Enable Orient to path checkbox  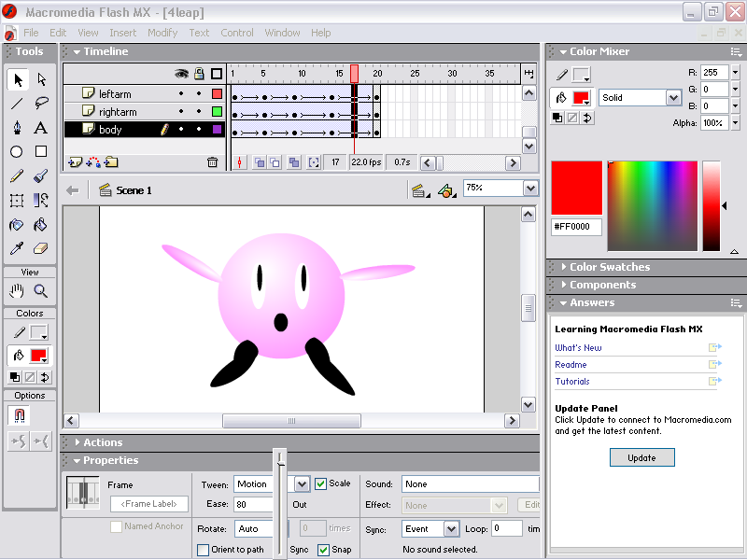(204, 550)
